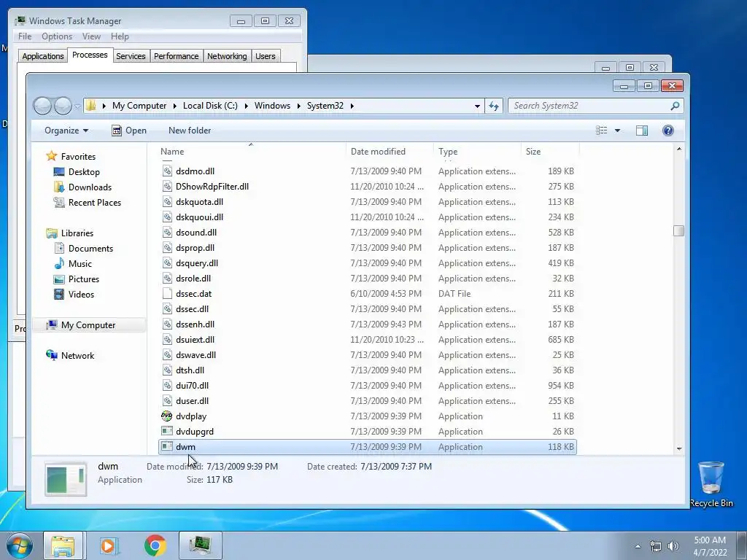Refresh the System32 folder listing
This screenshot has height=560, width=747.
[494, 106]
